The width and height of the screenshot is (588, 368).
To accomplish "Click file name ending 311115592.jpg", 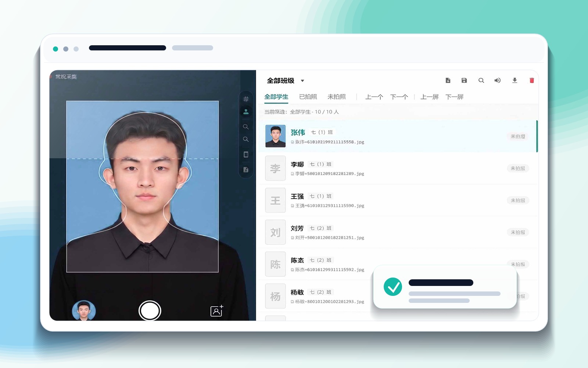I will [330, 270].
